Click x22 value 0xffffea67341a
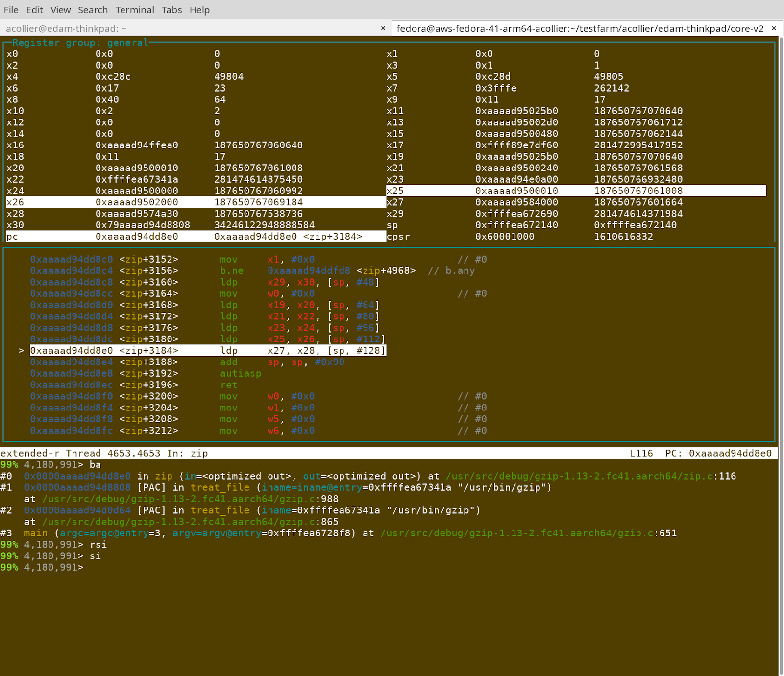Viewport: 784px width, 676px height. [x=137, y=179]
